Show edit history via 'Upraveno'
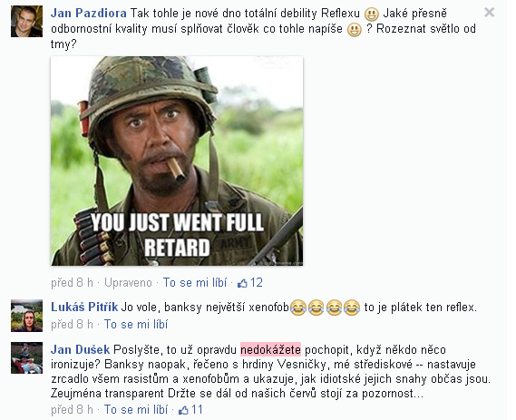This screenshot has height=420, width=516. [x=128, y=283]
